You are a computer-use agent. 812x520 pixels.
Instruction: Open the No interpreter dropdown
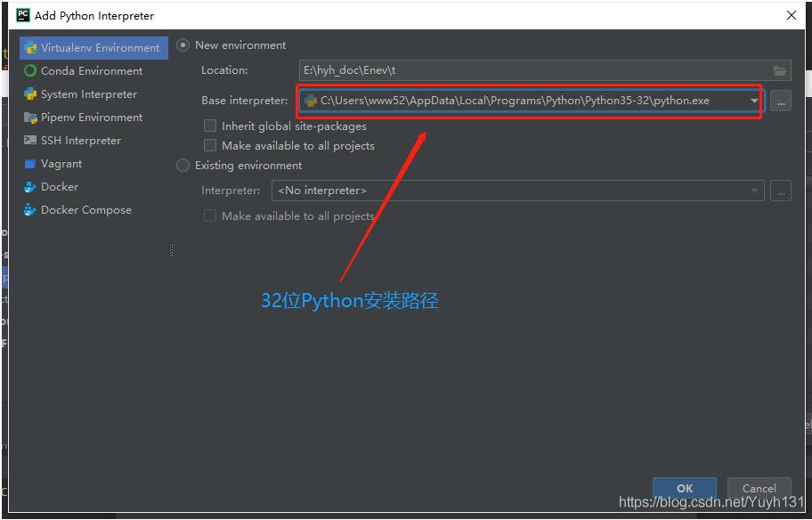click(518, 191)
